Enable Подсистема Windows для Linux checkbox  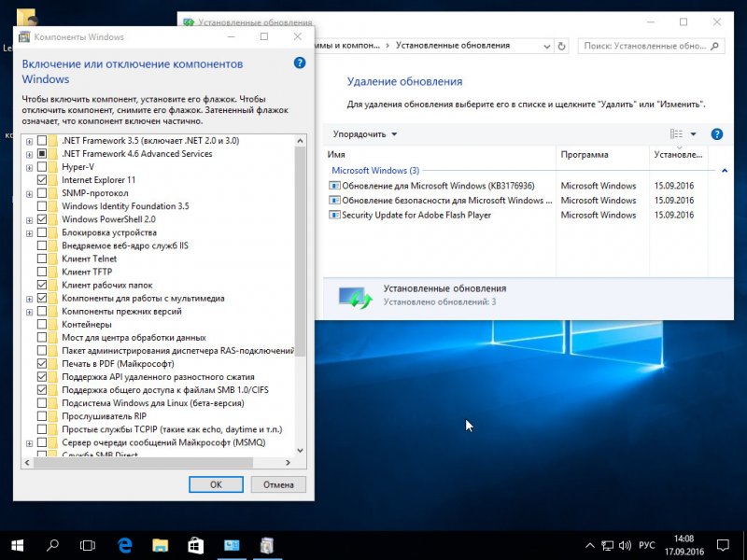42,403
